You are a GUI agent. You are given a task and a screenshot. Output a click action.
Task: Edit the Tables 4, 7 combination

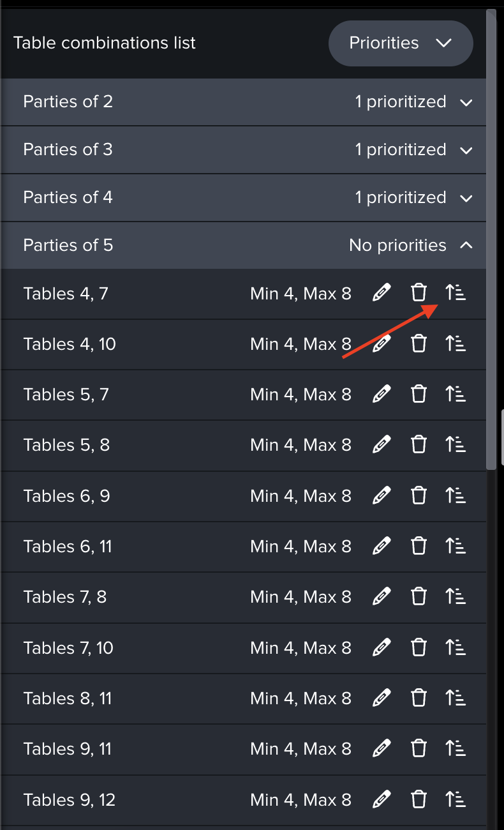point(381,294)
